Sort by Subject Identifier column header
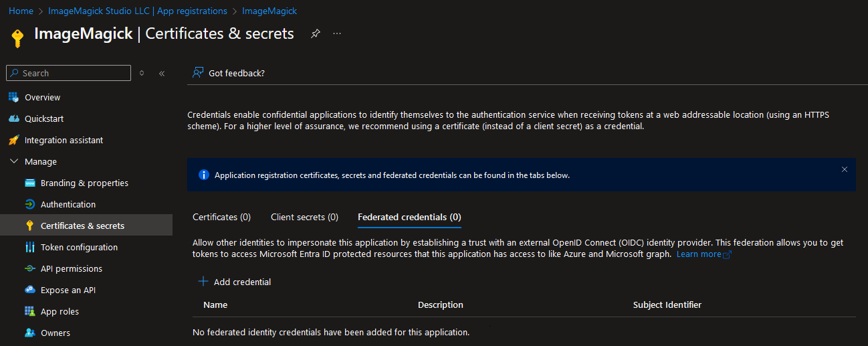This screenshot has height=346, width=868. 667,305
